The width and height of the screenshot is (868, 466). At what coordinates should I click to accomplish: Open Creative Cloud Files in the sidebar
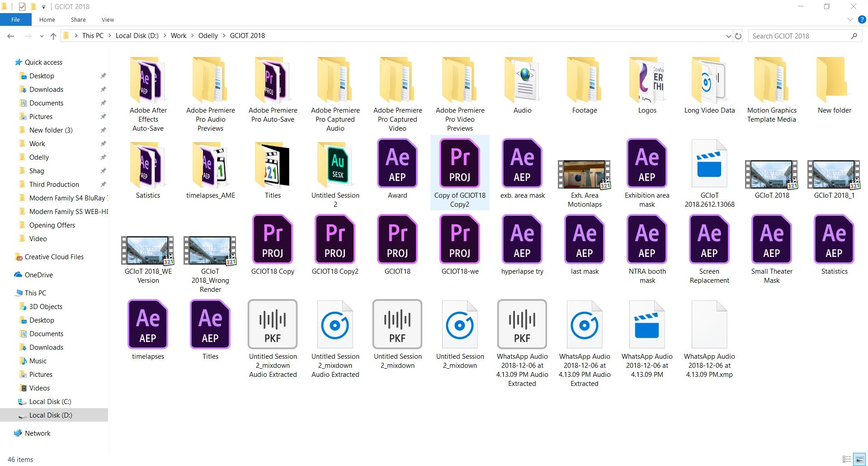coord(54,257)
